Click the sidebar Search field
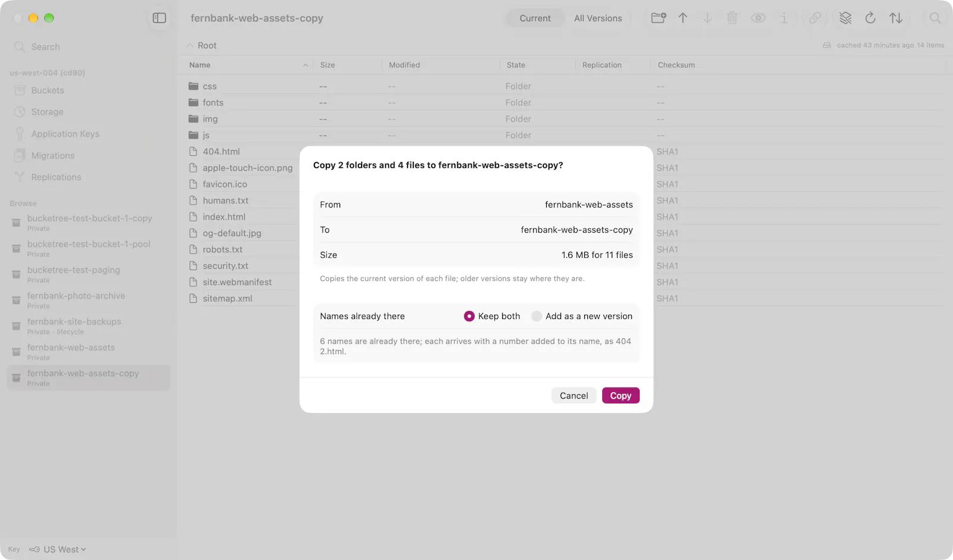This screenshot has height=560, width=953. point(89,47)
